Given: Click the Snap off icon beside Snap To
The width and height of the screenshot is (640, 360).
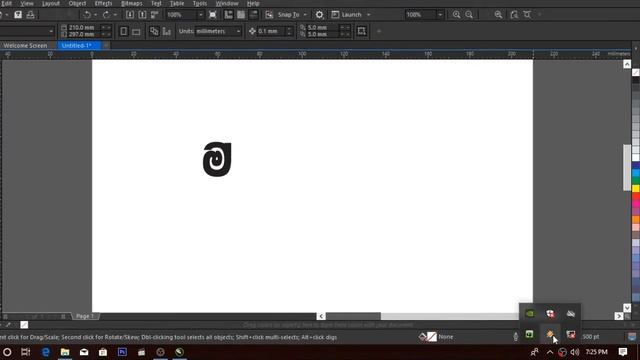Looking at the screenshot, I should tap(269, 15).
